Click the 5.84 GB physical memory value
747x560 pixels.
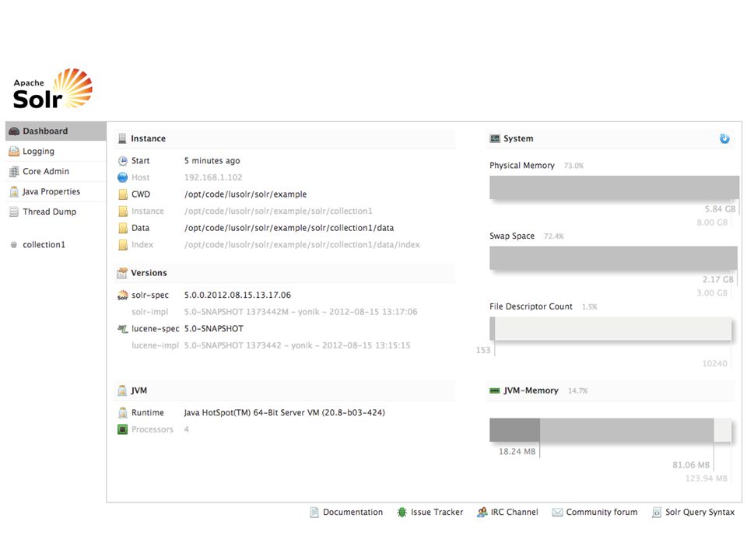[x=720, y=209]
